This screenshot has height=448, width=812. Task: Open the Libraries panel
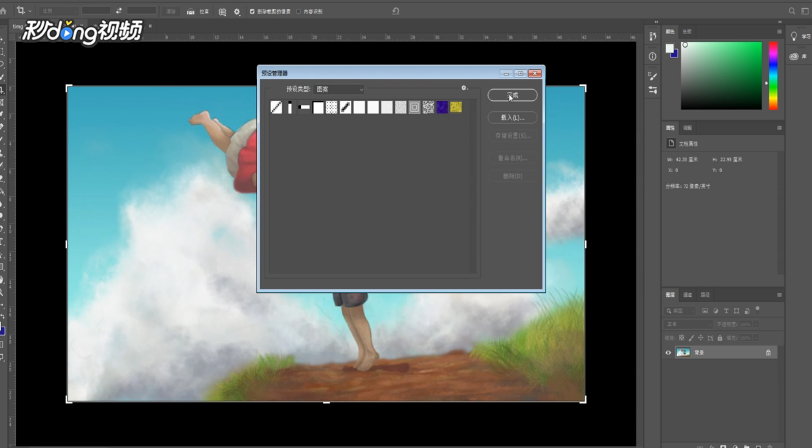pos(799,56)
